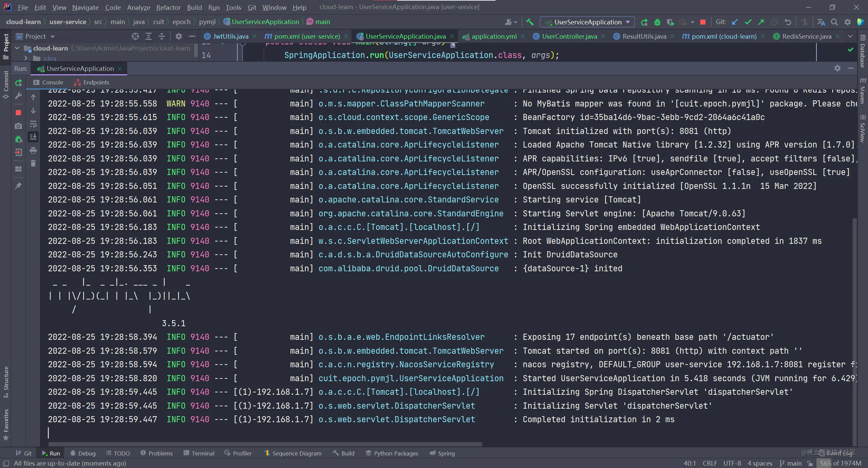Toggle soft-wrap in console
The image size is (868, 468).
point(33,124)
